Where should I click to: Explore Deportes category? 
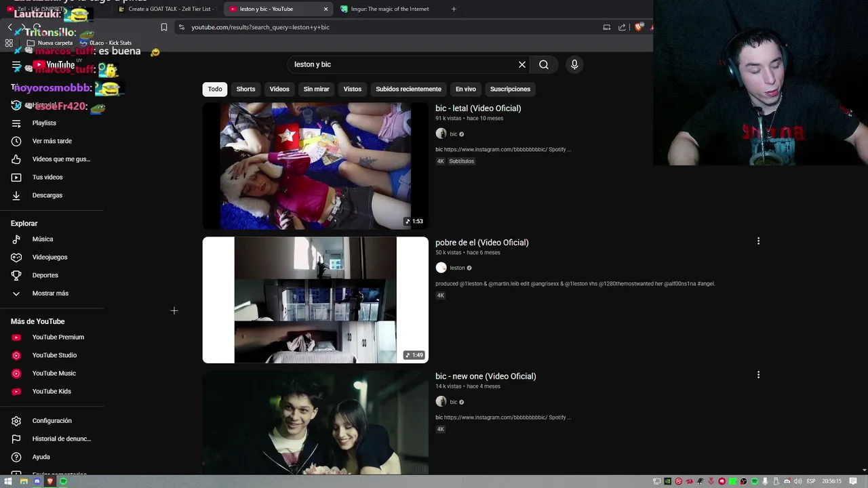[52, 275]
